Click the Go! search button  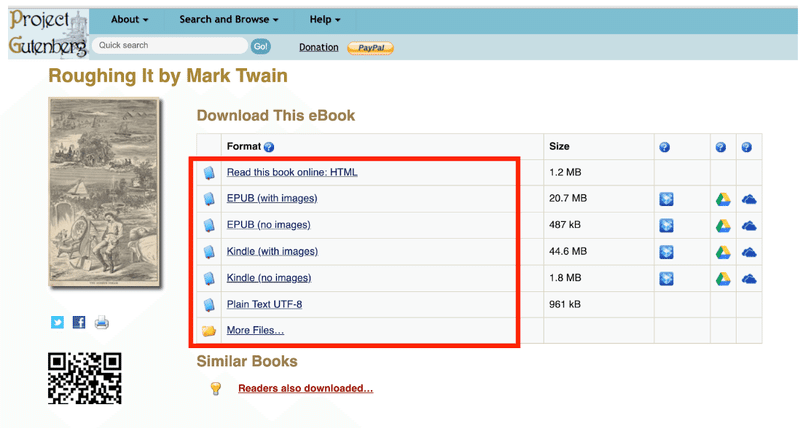pyautogui.click(x=260, y=46)
